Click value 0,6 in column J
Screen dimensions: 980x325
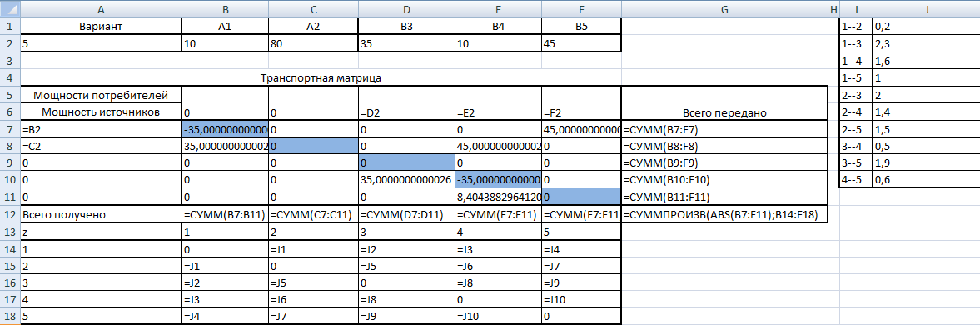926,180
